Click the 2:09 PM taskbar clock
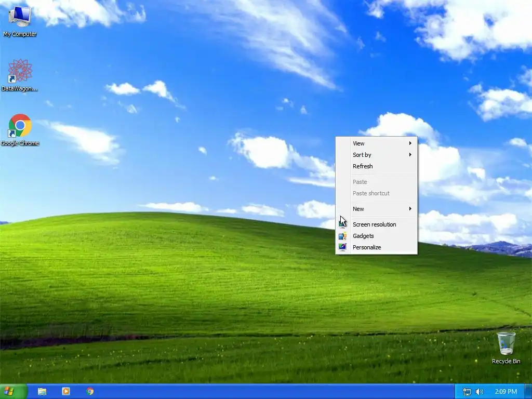The height and width of the screenshot is (399, 532). [506, 392]
